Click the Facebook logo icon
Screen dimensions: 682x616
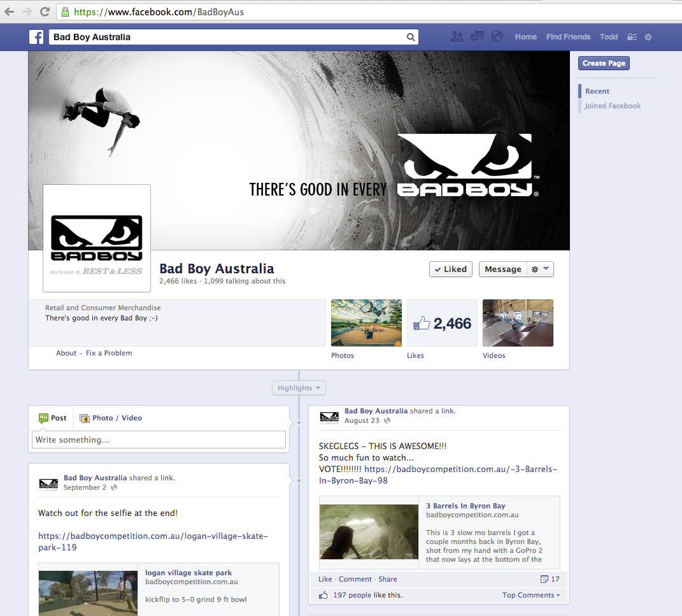point(36,37)
